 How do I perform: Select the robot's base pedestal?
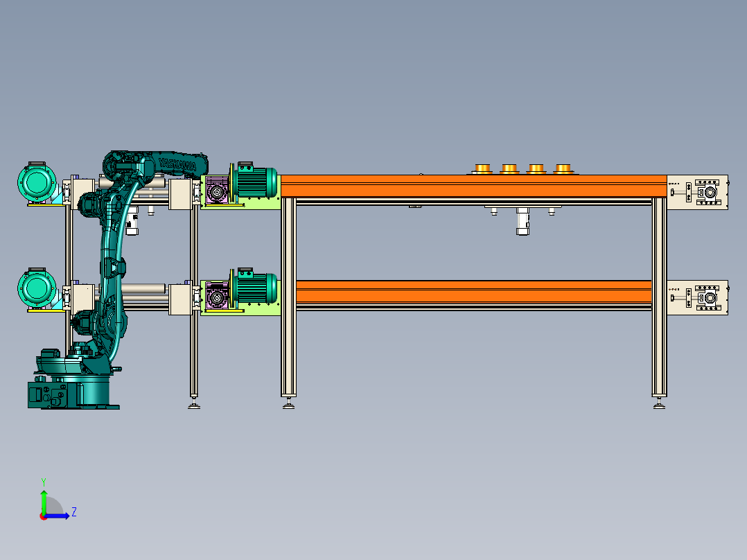click(x=73, y=392)
